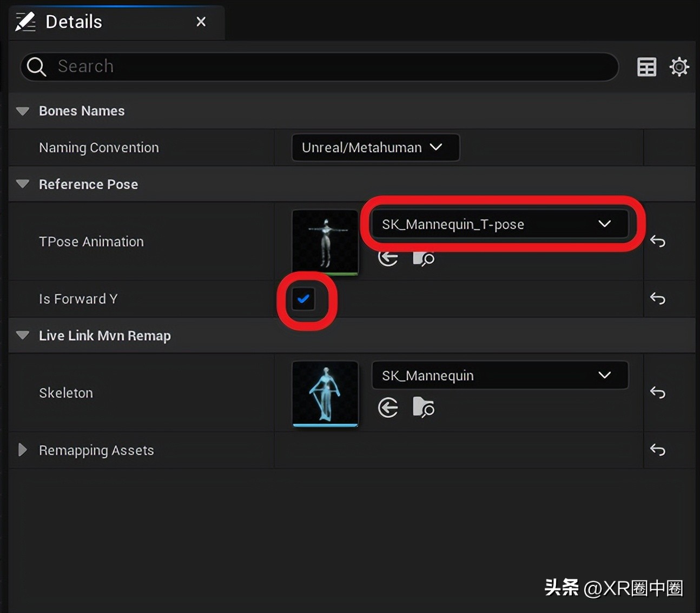700x613 pixels.
Task: Browse to TPose Animation asset in Content Browser
Action: [x=423, y=258]
